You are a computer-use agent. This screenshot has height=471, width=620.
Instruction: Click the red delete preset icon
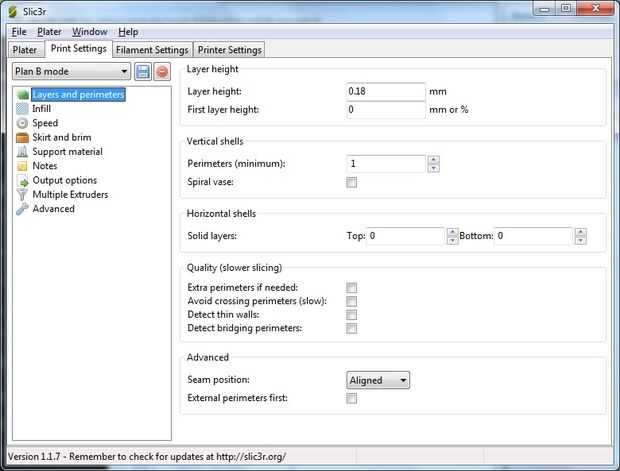point(162,72)
